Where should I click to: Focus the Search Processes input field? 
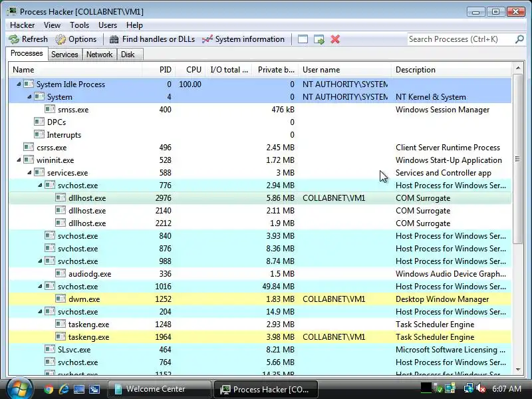tap(461, 39)
